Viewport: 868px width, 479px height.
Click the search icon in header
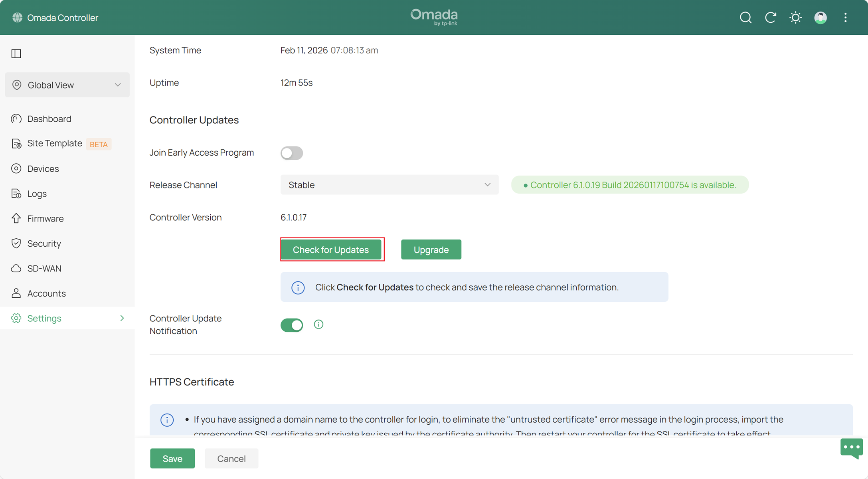(745, 18)
